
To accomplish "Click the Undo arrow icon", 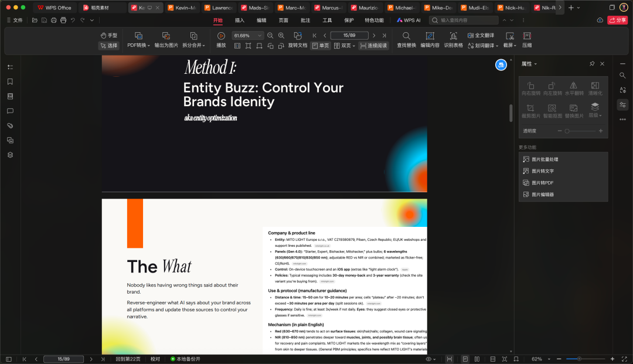I will pyautogui.click(x=73, y=20).
